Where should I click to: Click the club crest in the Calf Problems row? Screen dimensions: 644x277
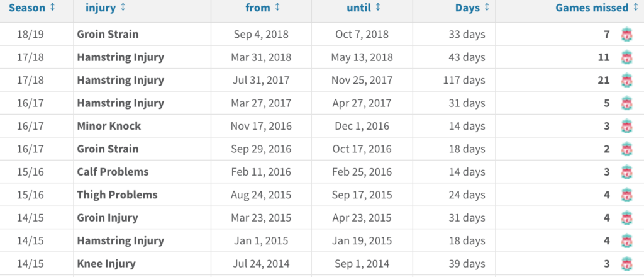626,172
